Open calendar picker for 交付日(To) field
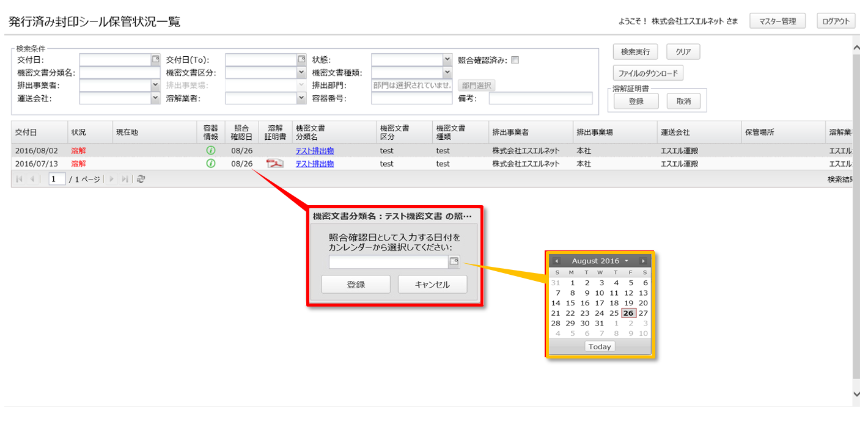 coord(301,60)
